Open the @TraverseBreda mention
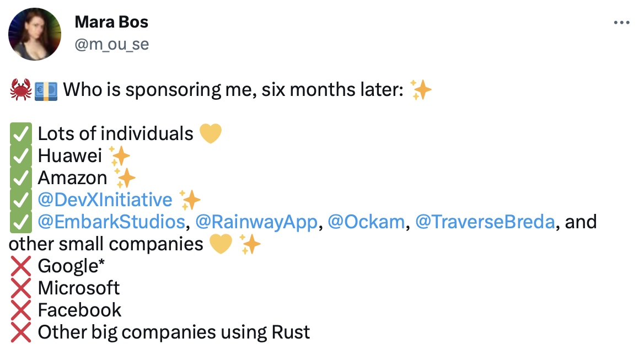This screenshot has width=644, height=349. pyautogui.click(x=485, y=222)
